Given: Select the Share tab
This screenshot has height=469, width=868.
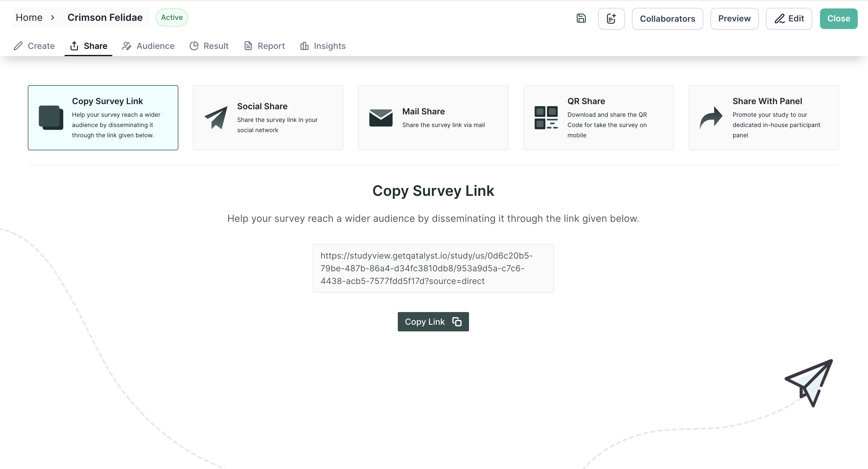Looking at the screenshot, I should click(x=88, y=46).
